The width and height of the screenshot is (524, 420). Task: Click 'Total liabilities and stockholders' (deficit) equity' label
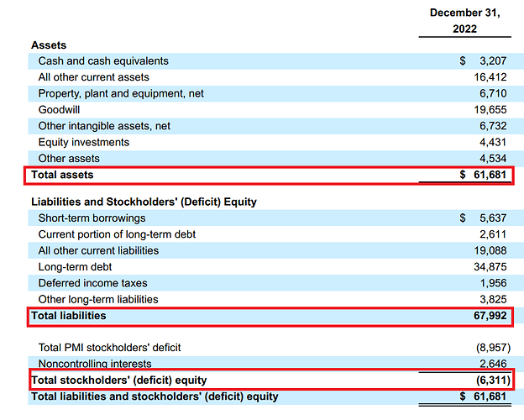pyautogui.click(x=155, y=396)
